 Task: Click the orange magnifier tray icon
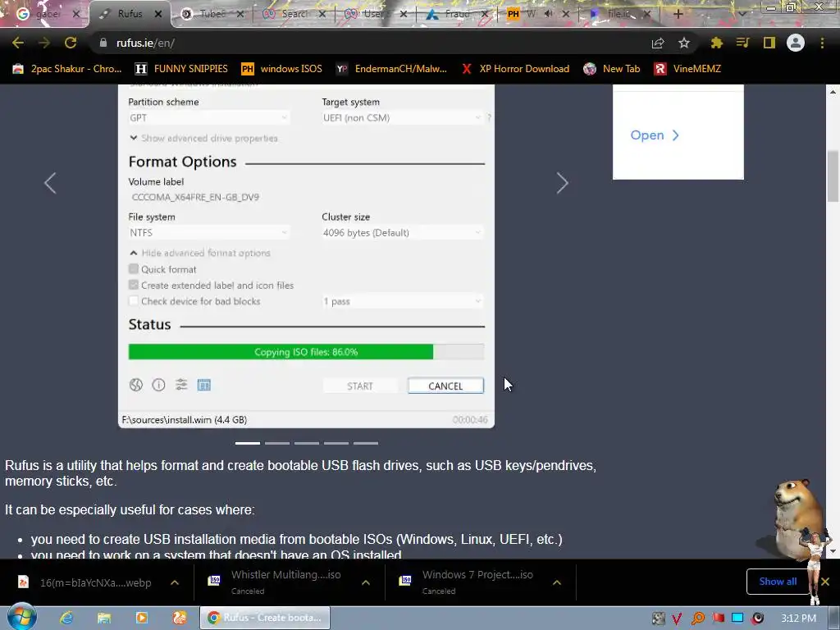pos(698,619)
